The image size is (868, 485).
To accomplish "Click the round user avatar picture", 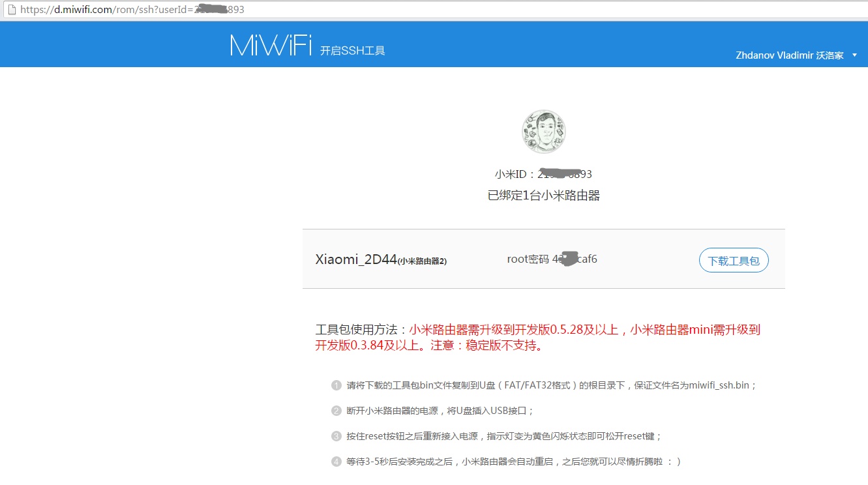I will (x=543, y=131).
